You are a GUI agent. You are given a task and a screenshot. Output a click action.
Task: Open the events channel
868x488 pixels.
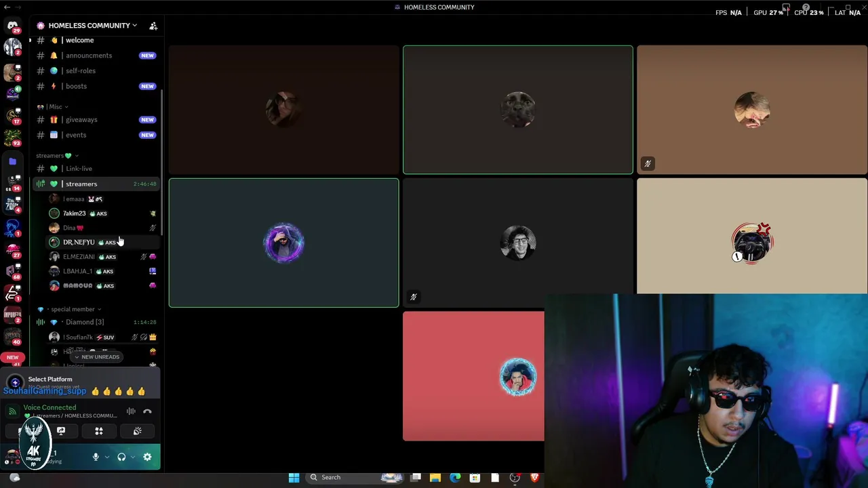point(96,135)
